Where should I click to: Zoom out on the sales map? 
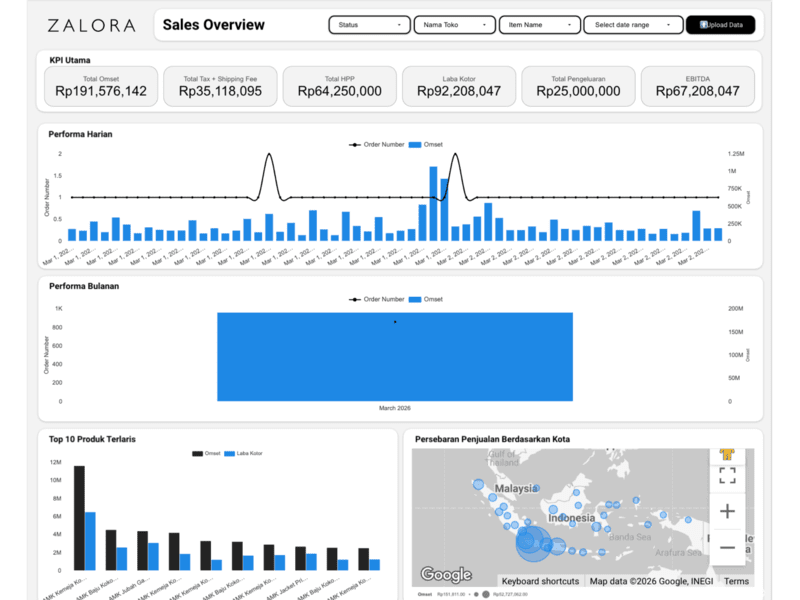(727, 547)
